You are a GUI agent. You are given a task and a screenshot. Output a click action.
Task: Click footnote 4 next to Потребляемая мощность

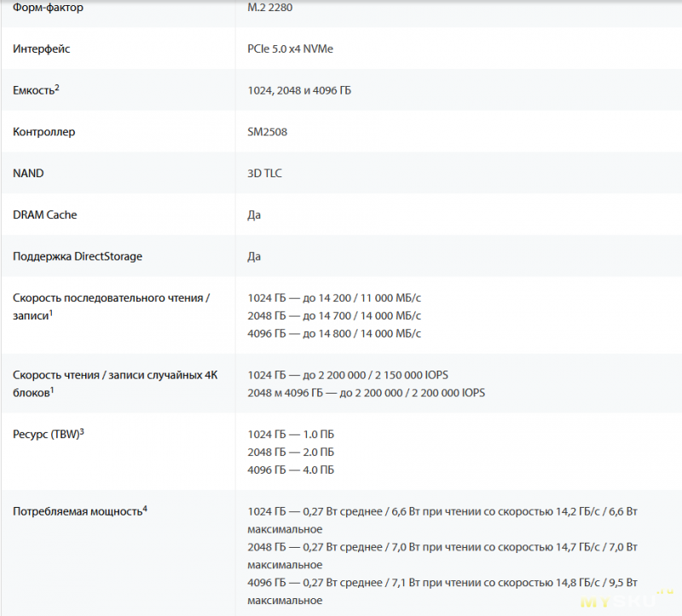tap(146, 509)
